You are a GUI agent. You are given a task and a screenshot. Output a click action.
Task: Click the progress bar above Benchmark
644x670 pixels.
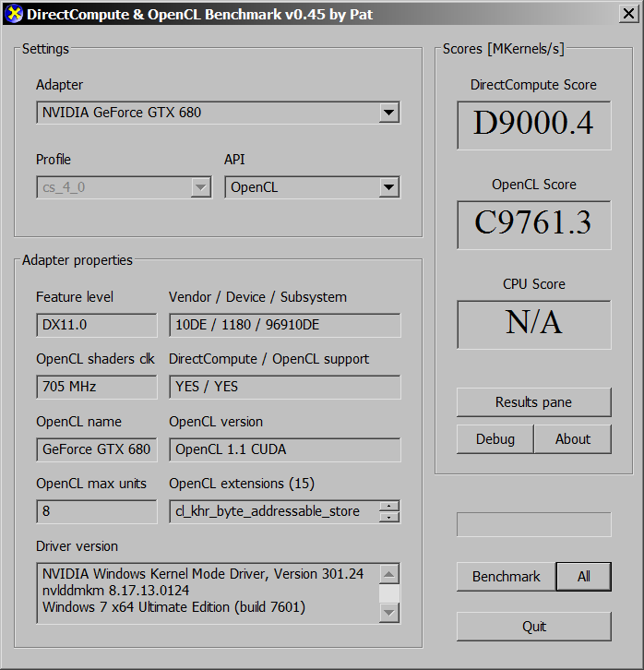point(533,524)
